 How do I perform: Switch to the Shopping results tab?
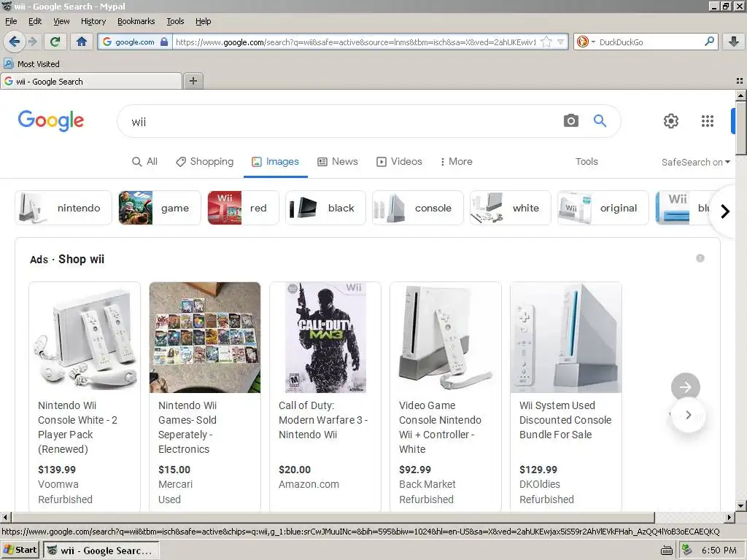pos(205,161)
